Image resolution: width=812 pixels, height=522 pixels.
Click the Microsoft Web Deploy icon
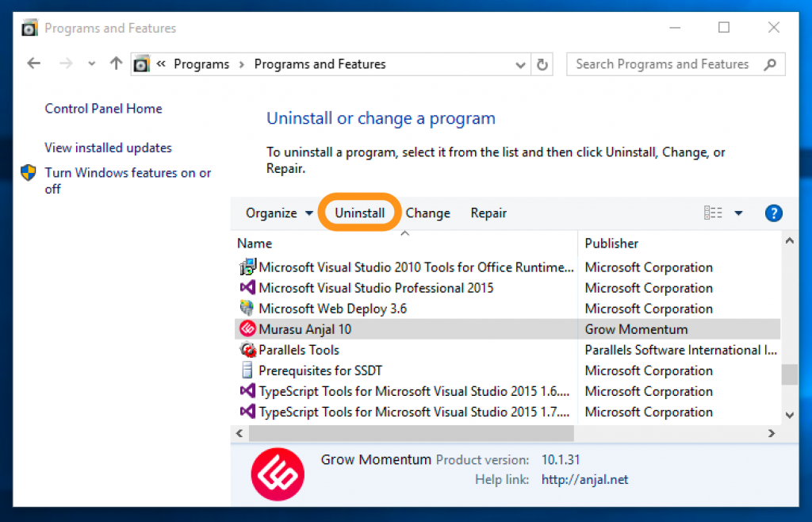tap(247, 308)
